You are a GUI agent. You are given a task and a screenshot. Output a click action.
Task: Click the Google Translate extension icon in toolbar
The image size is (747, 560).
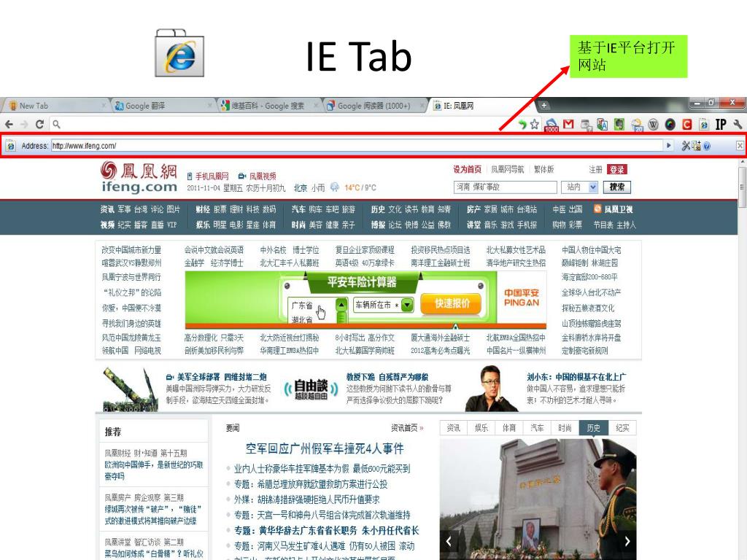602,125
